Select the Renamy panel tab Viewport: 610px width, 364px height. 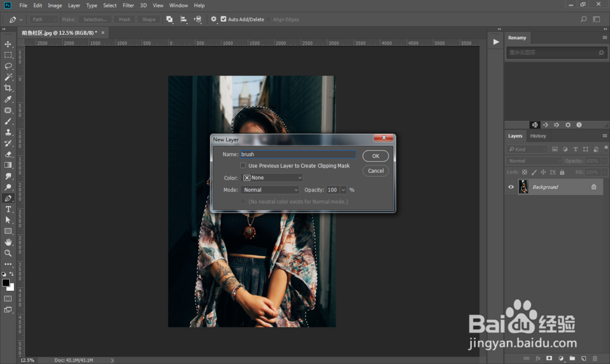517,38
